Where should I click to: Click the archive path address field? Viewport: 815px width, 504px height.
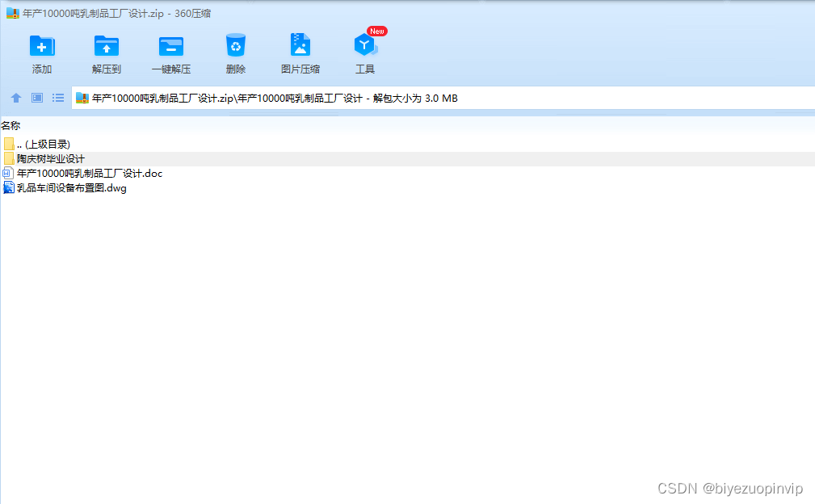click(443, 98)
